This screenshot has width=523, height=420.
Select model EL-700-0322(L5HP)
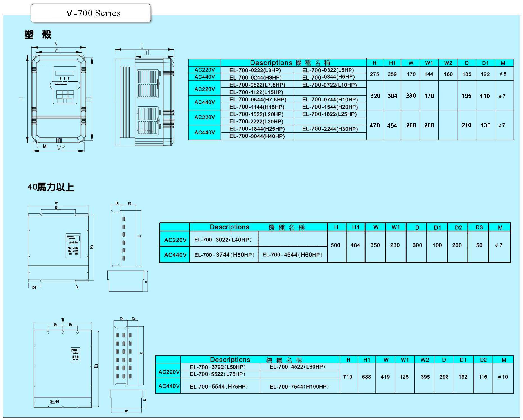pyautogui.click(x=328, y=70)
